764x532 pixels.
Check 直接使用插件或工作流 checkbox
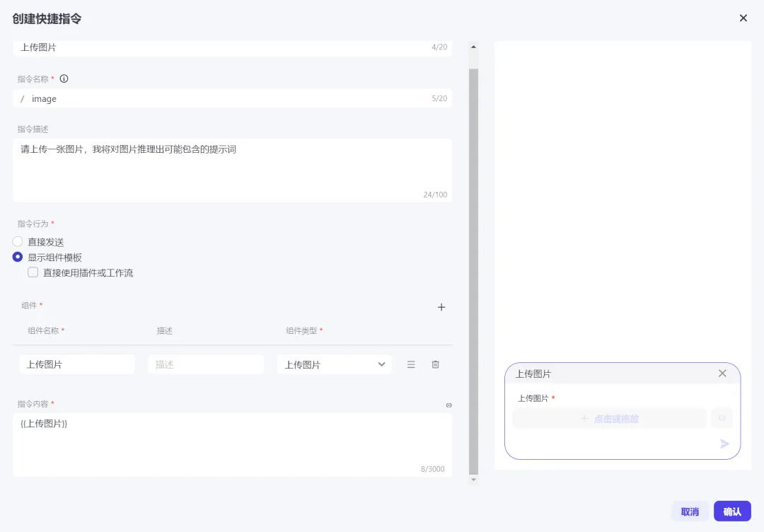click(33, 272)
